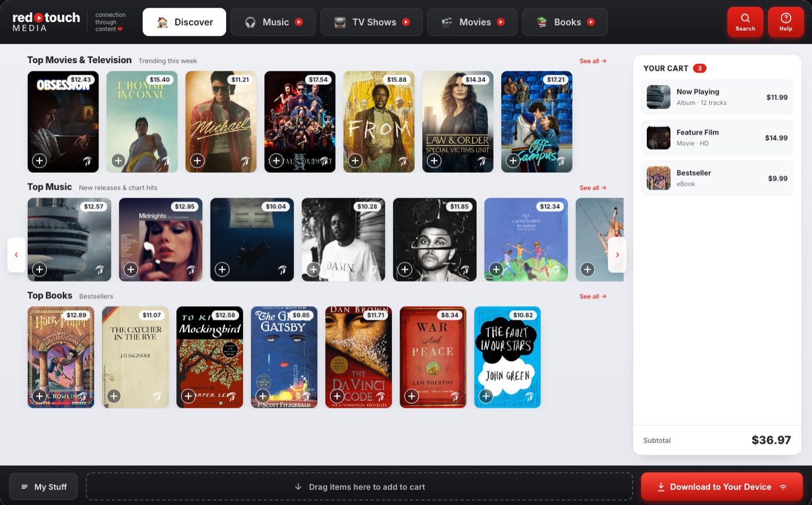Viewport: 812px width, 505px height.
Task: Click the $10.82 price on Fault in Our Stars
Action: (523, 315)
